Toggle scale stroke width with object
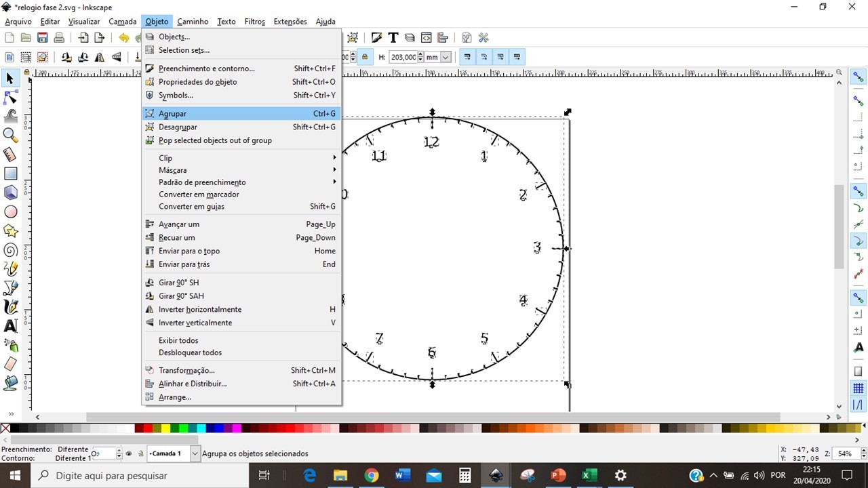 tap(467, 58)
